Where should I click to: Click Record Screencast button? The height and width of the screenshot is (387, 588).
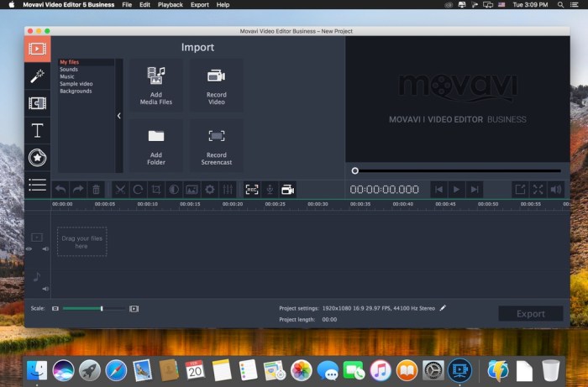coord(217,146)
